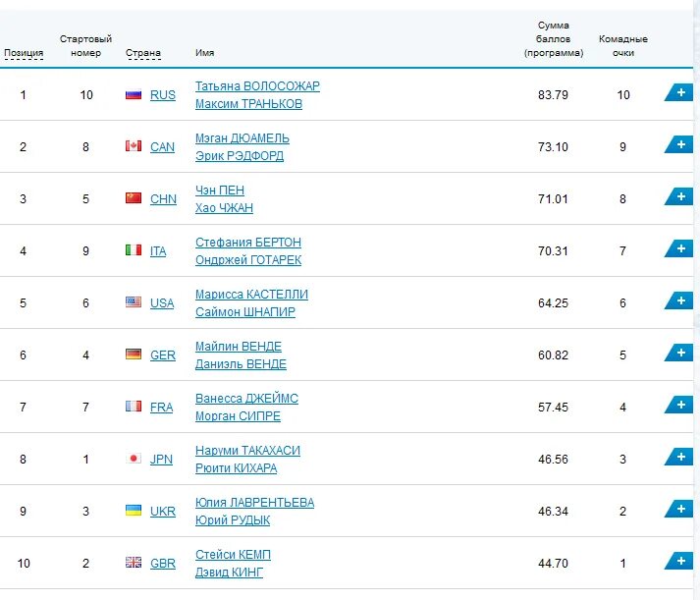Open the GER country link

pyautogui.click(x=163, y=355)
